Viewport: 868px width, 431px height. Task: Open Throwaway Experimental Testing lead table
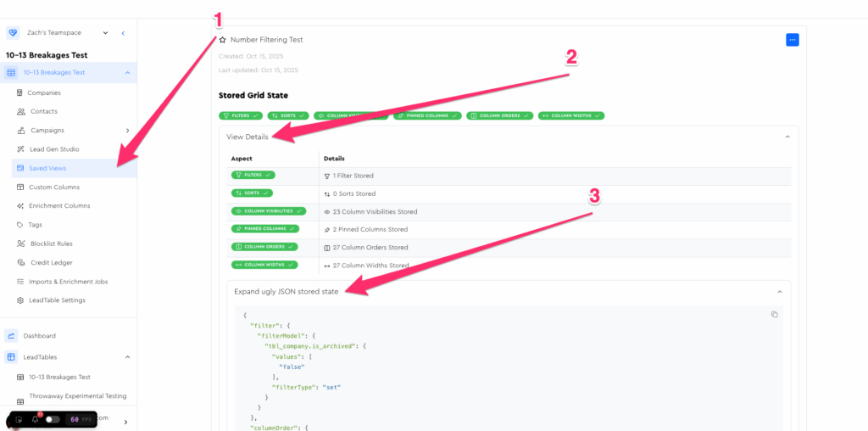(77, 395)
